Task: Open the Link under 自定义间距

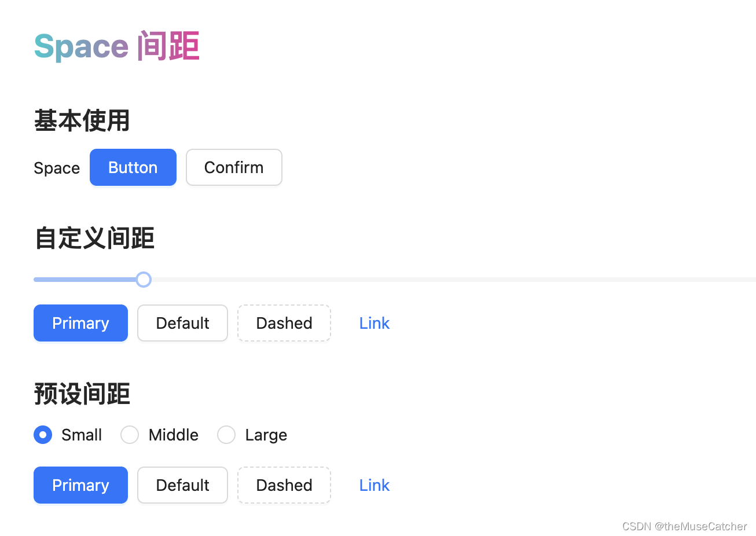Action: [374, 323]
